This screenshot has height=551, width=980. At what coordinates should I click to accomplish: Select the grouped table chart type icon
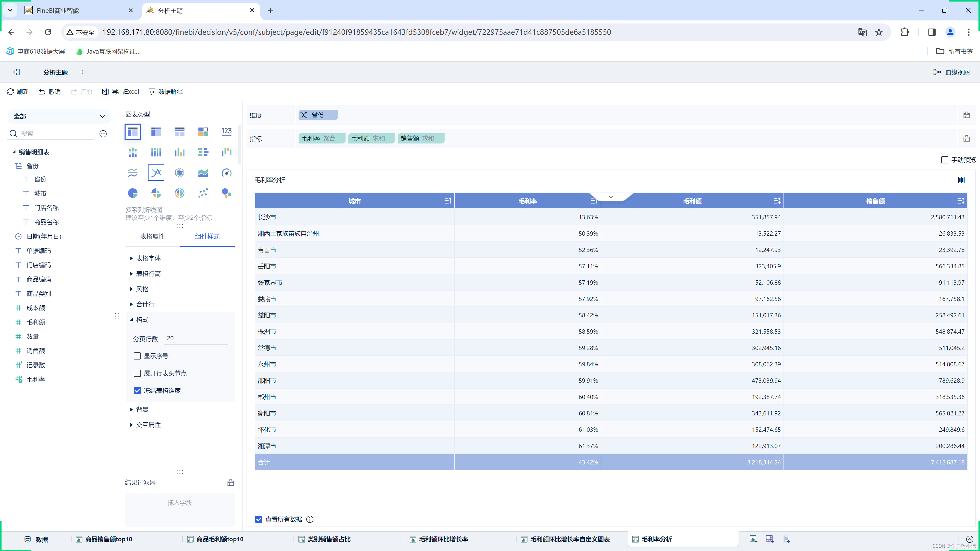[132, 132]
